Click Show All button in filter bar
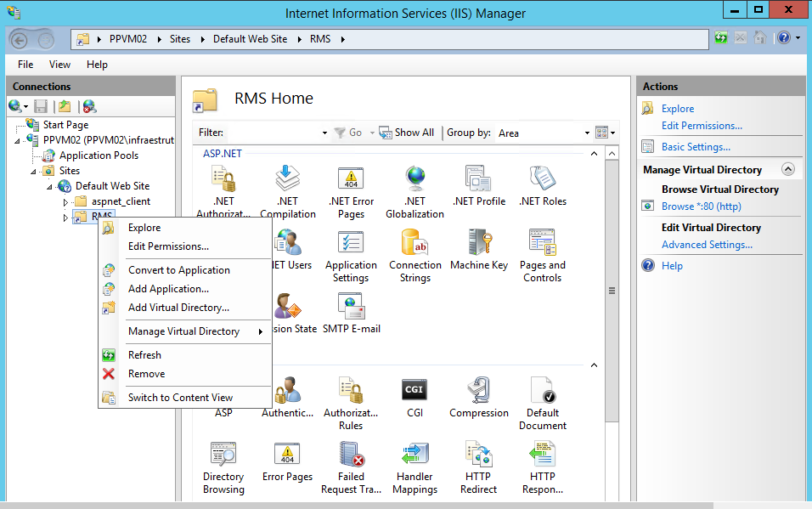Screen dimensions: 812x509 [x=407, y=133]
